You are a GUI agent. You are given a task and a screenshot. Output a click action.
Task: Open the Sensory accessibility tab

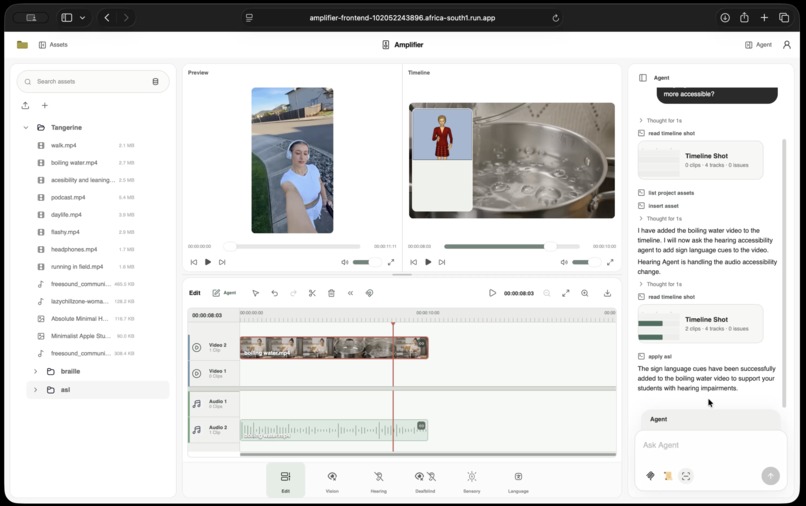(472, 480)
